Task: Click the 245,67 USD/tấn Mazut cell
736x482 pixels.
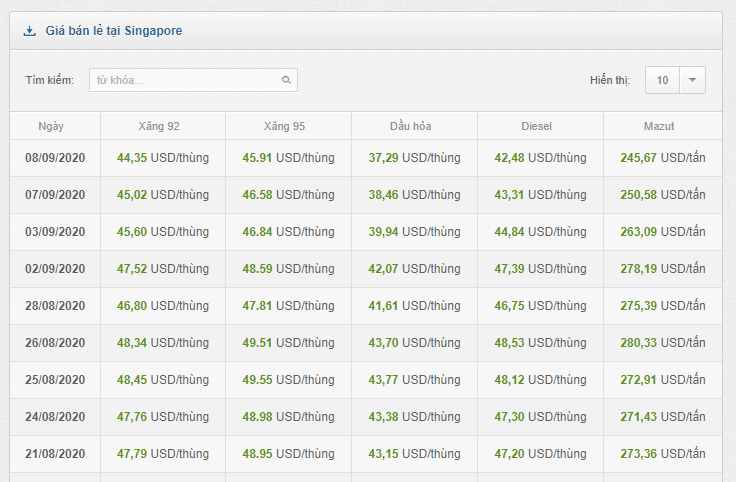Action: click(663, 158)
